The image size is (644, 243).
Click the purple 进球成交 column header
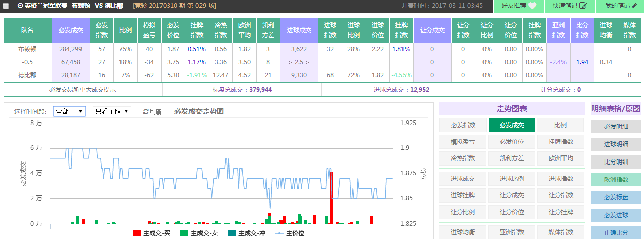299,31
